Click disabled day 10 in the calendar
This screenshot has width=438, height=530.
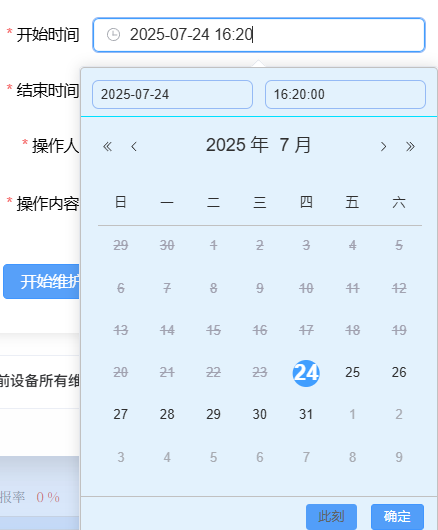[306, 288]
